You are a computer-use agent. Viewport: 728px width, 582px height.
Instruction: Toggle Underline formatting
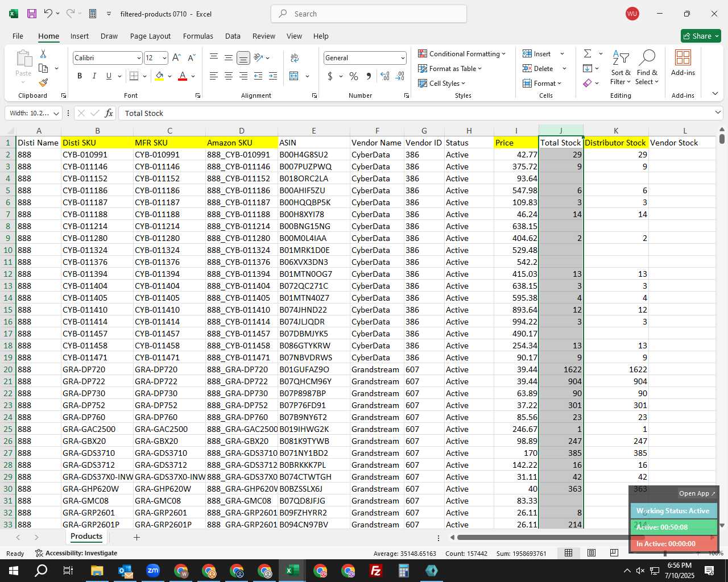click(109, 76)
